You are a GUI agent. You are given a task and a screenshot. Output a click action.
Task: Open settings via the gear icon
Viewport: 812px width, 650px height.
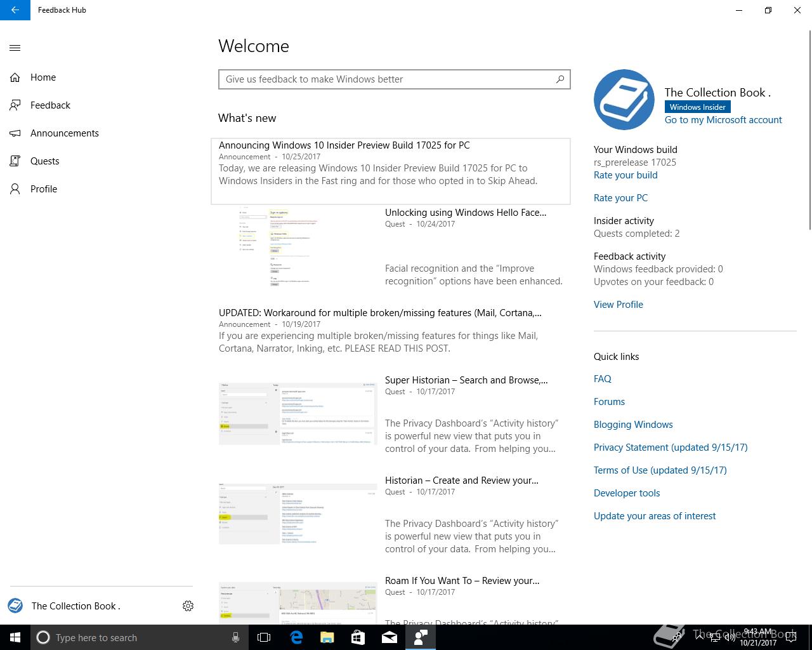coord(188,606)
